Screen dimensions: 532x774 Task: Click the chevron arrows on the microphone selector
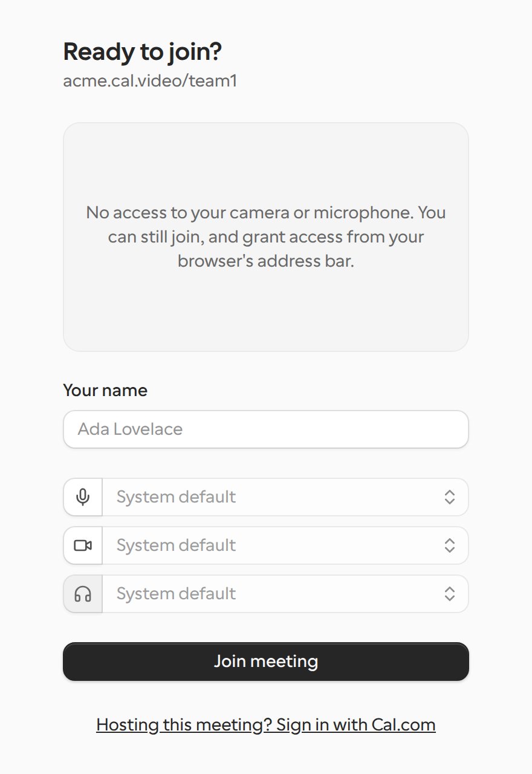click(449, 497)
